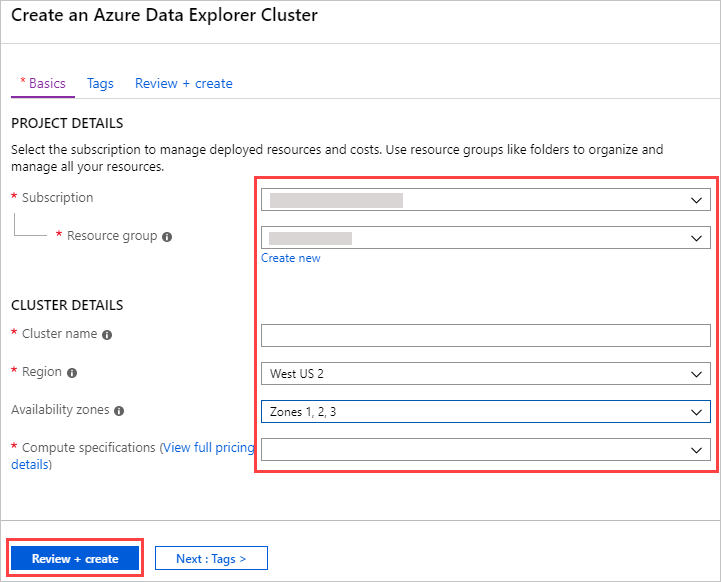Screen dimensions: 721x582
Task: Click the Availability zones info icon
Action: 119,411
